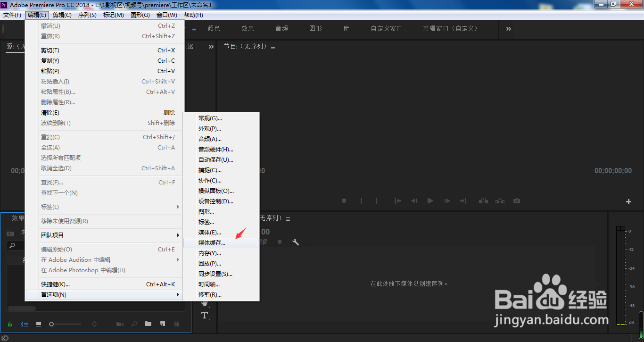Click 撤消 in the Edit menu
The height and width of the screenshot is (342, 644).
(50, 25)
